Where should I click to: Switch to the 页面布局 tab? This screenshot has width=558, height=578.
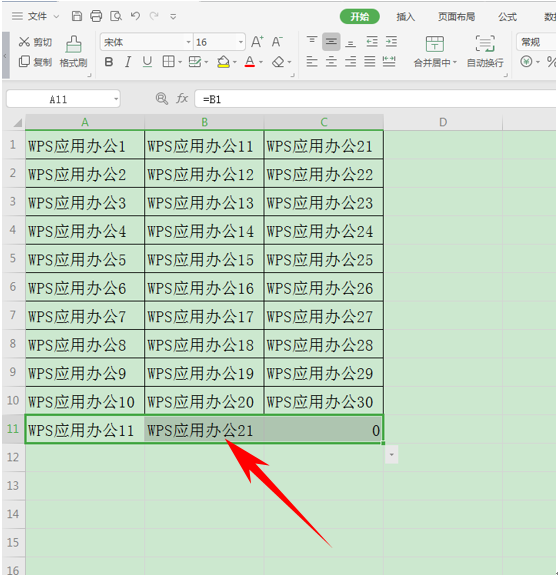(x=456, y=17)
